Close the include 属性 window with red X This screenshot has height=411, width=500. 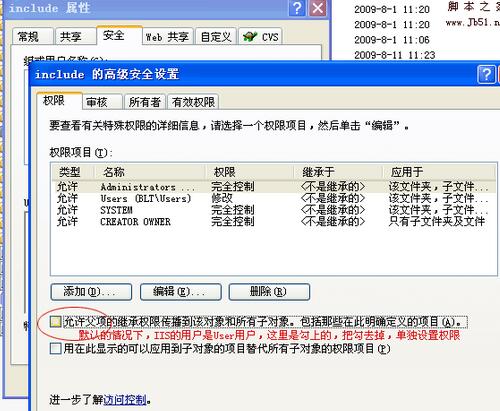[x=318, y=8]
